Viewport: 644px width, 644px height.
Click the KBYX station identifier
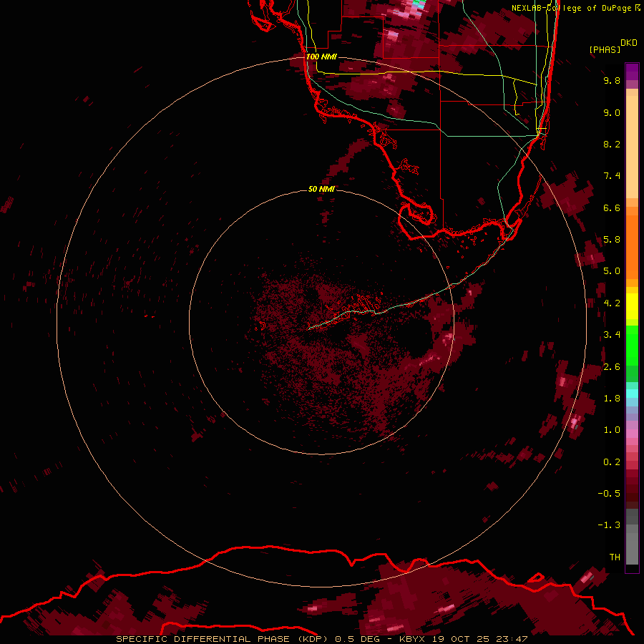coord(411,639)
